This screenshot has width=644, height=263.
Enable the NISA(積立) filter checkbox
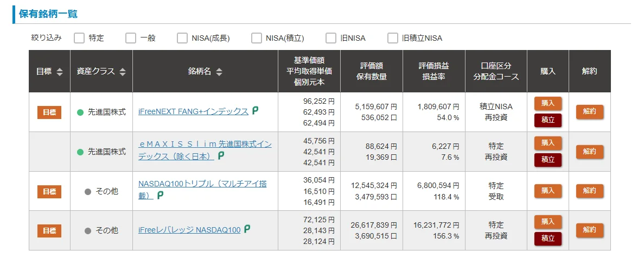pos(256,38)
